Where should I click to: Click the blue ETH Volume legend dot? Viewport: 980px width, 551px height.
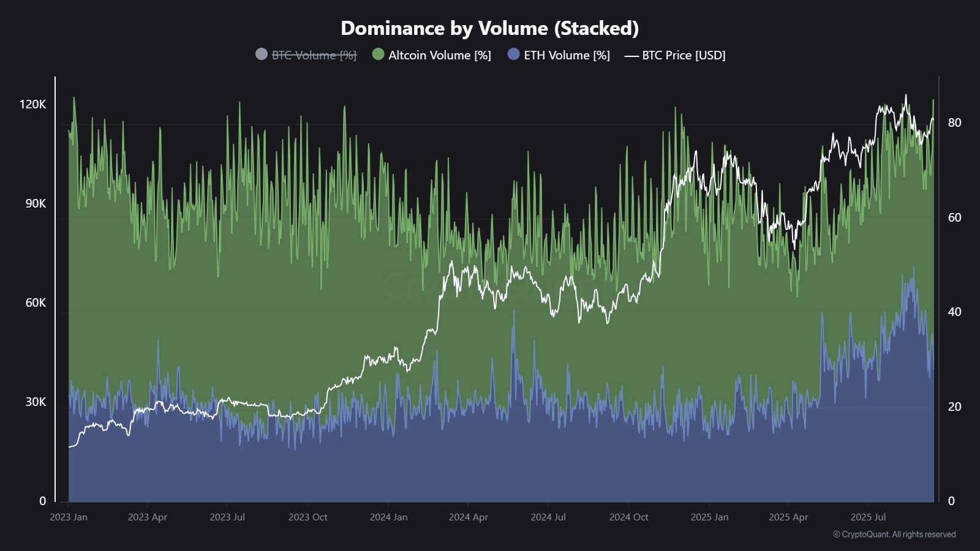[x=513, y=54]
